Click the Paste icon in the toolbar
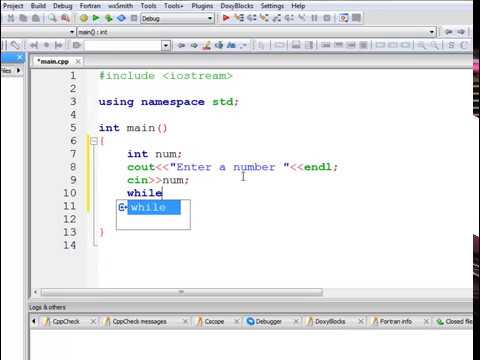480x360 pixels. pyautogui.click(x=36, y=18)
